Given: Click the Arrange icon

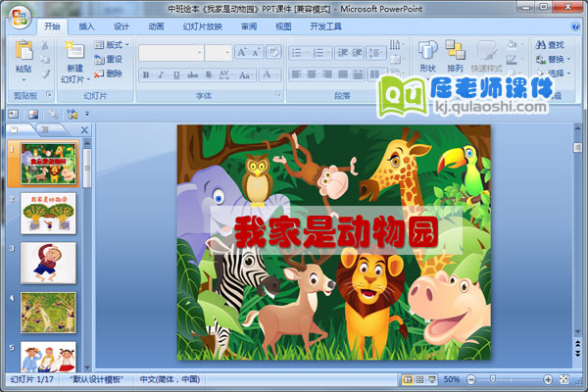Looking at the screenshot, I should coord(455,51).
